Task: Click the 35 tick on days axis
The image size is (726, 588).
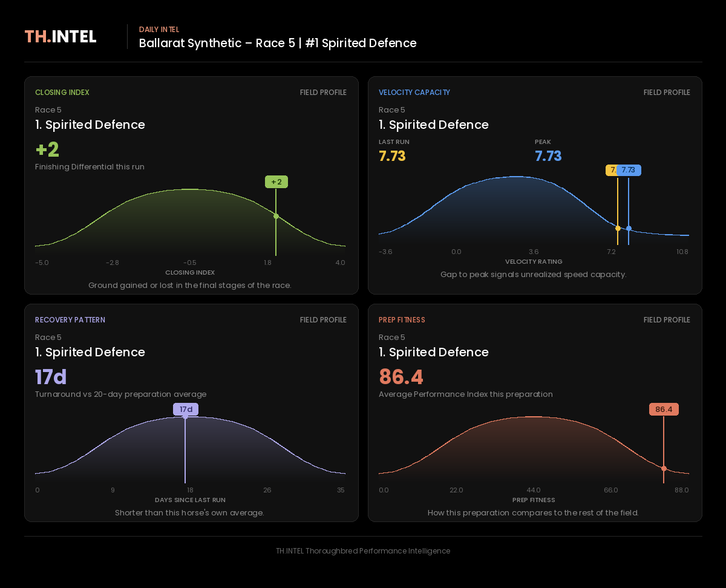Action: (x=341, y=490)
